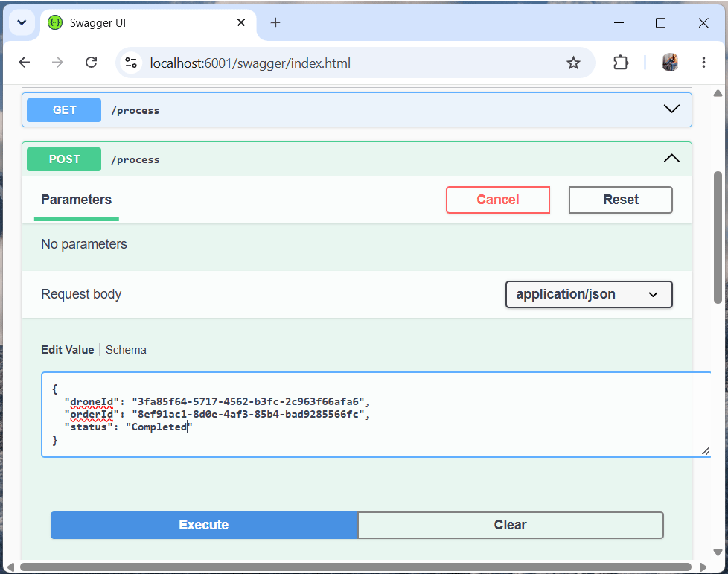This screenshot has height=574, width=728.
Task: Clear the request results
Action: (x=510, y=525)
